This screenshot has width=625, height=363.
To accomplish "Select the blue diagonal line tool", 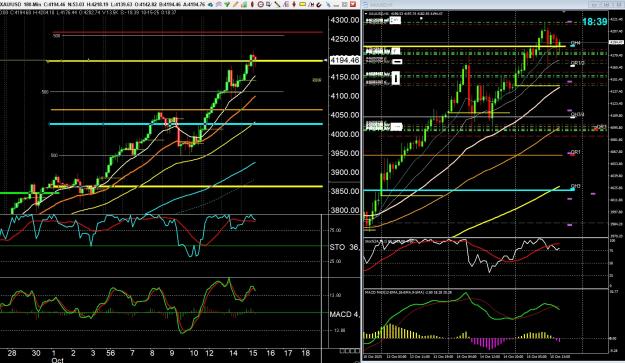I will pyautogui.click(x=328, y=4).
